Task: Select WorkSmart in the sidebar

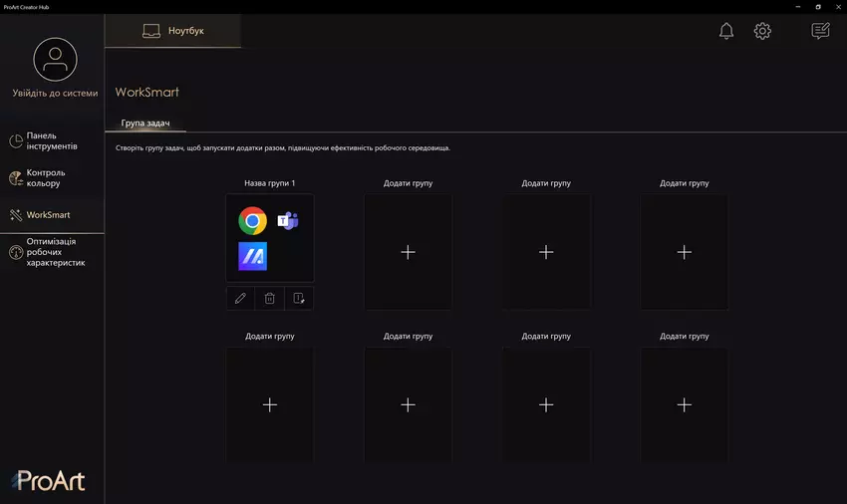Action: click(x=48, y=215)
